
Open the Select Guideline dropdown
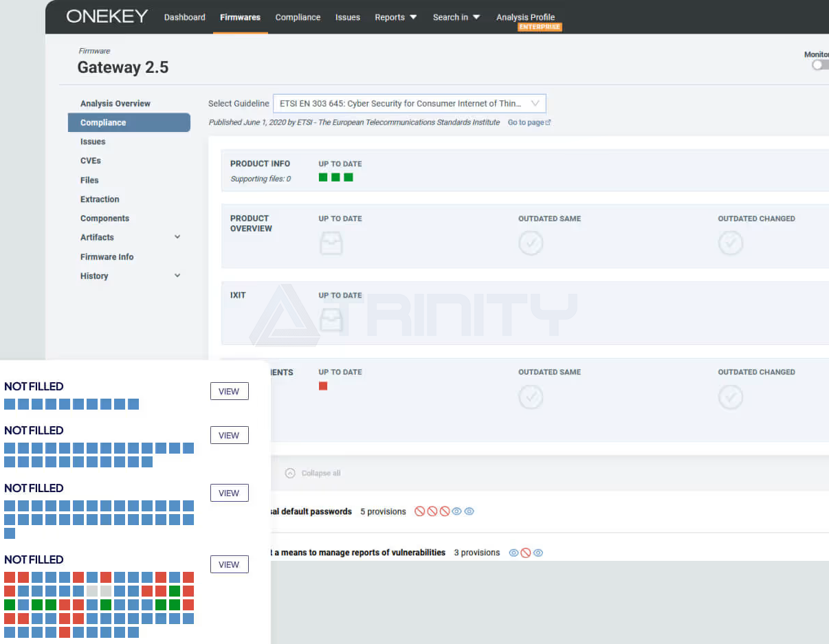pos(409,104)
